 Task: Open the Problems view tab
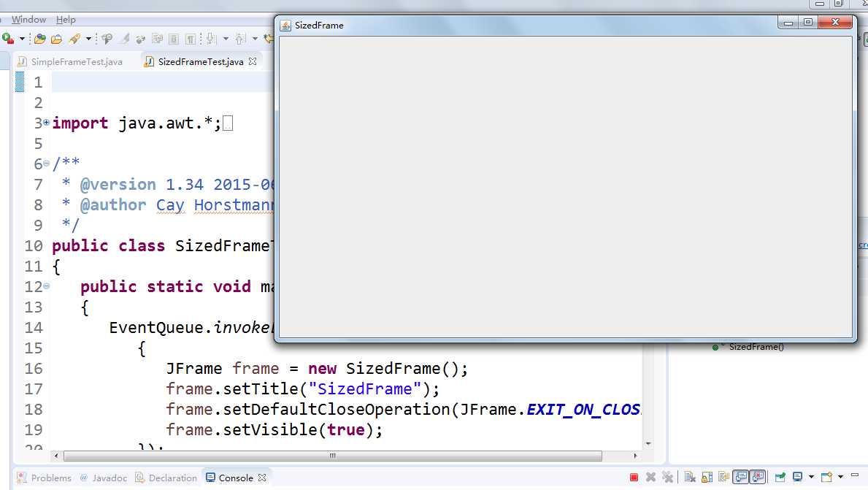coord(45,478)
